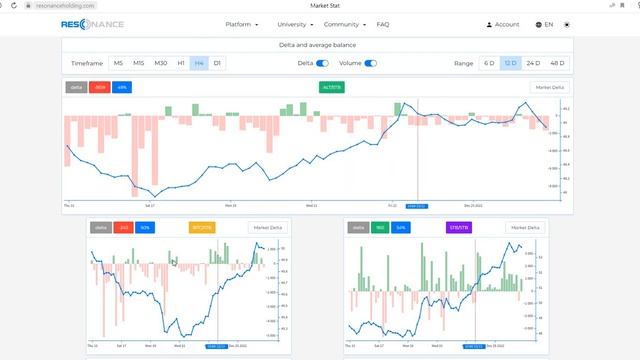The width and height of the screenshot is (640, 360).
Task: Click the green pair label badge
Action: [x=331, y=87]
